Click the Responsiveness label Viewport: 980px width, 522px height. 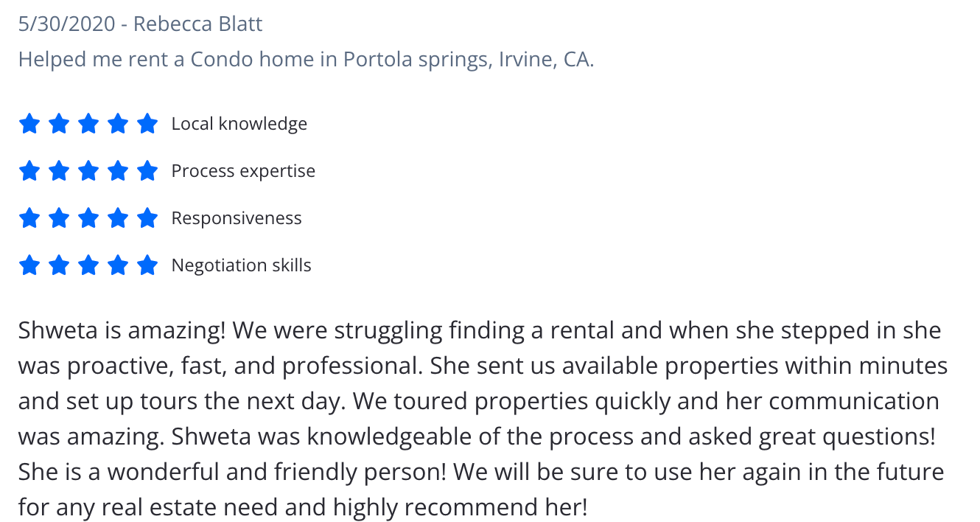(x=237, y=218)
